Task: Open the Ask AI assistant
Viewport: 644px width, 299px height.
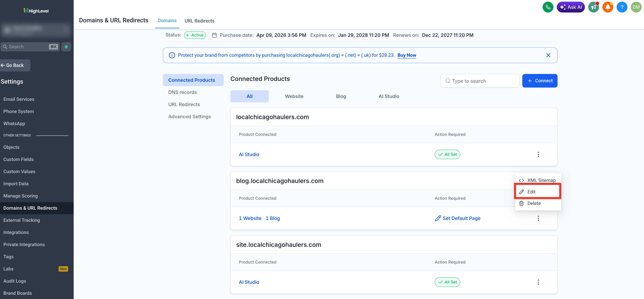Action: [571, 7]
